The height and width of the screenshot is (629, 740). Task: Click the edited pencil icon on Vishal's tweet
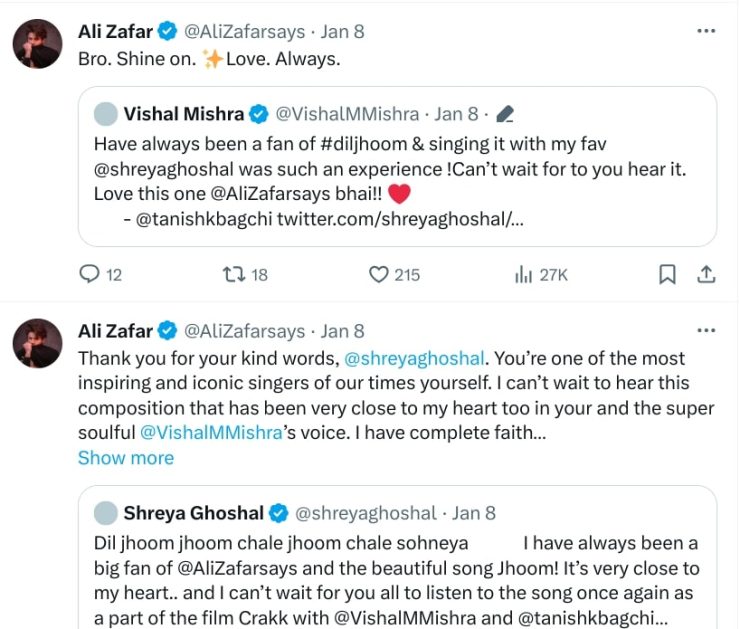[505, 114]
